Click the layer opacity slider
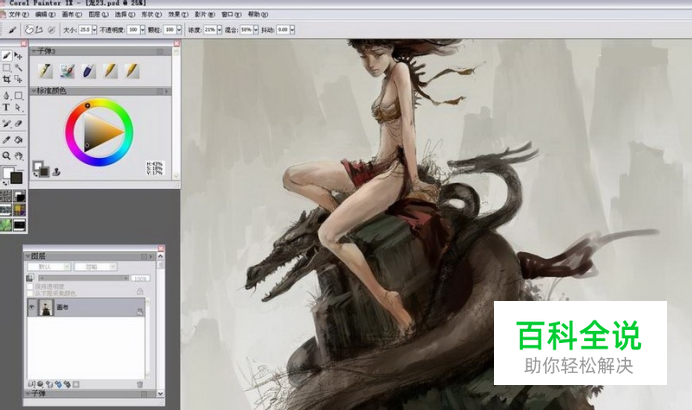Image resolution: width=692 pixels, height=410 pixels. tap(83, 278)
